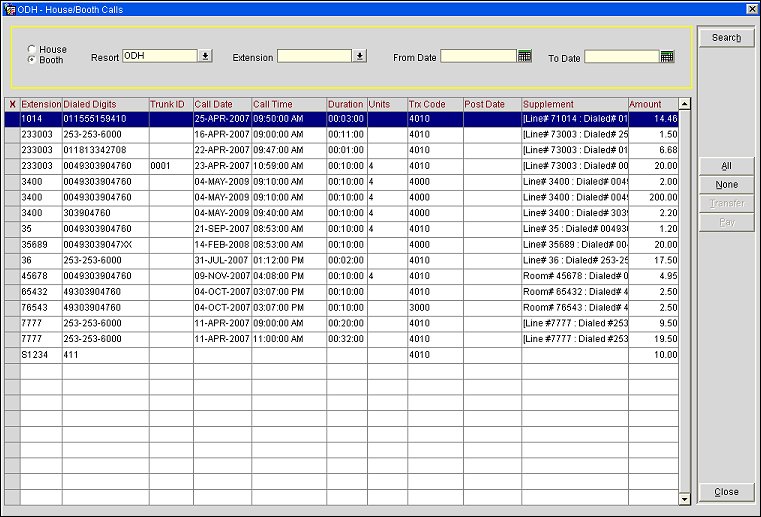The height and width of the screenshot is (517, 761).
Task: Select the Booth radio button
Action: 31,60
